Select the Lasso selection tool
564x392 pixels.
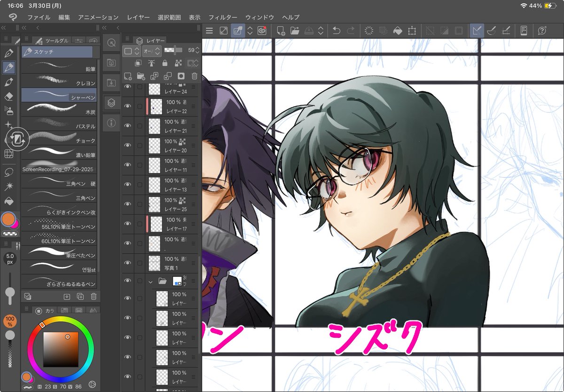coord(8,172)
